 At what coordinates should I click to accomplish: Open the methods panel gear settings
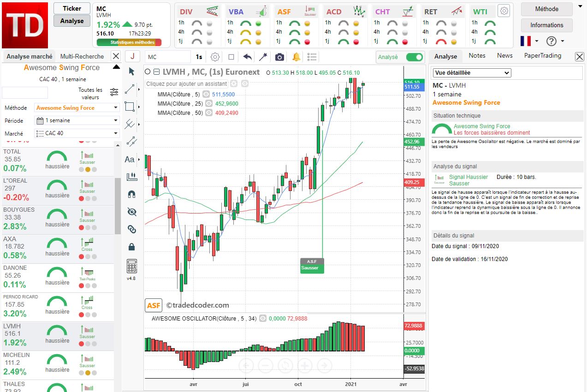coord(504,11)
